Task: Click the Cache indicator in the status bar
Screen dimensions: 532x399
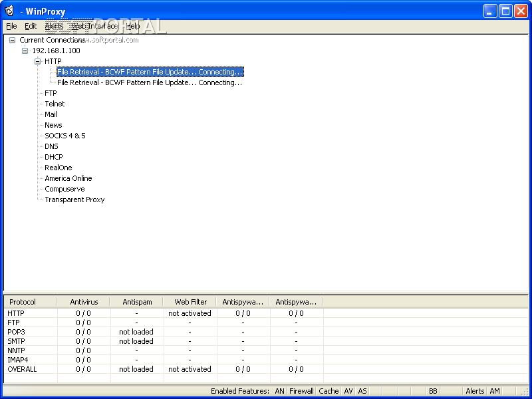Action: coord(329,391)
